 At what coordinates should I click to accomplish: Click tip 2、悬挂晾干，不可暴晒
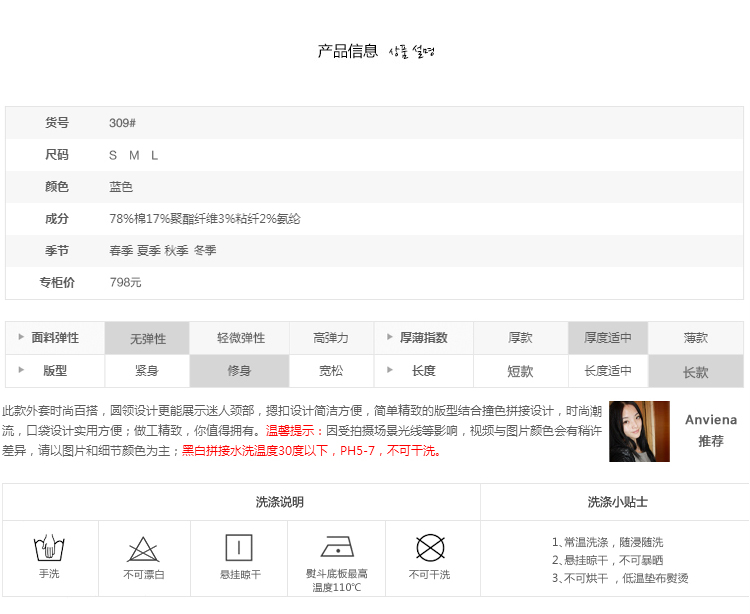(607, 560)
